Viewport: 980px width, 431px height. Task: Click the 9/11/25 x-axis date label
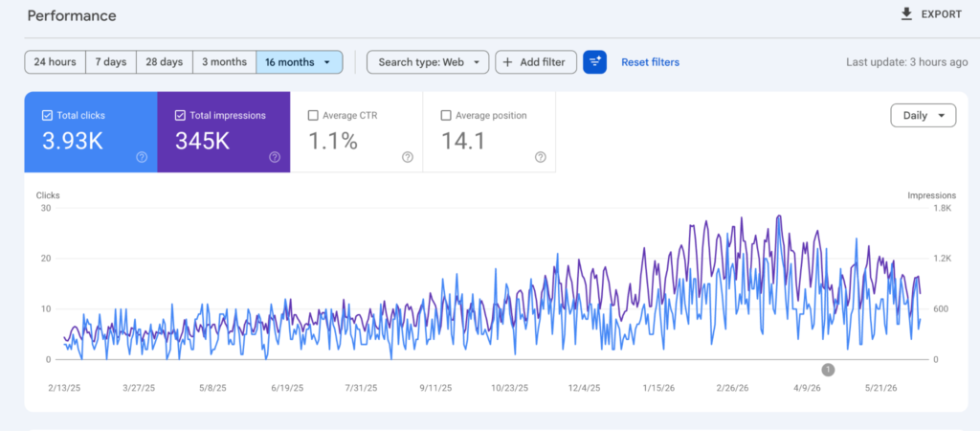[435, 388]
